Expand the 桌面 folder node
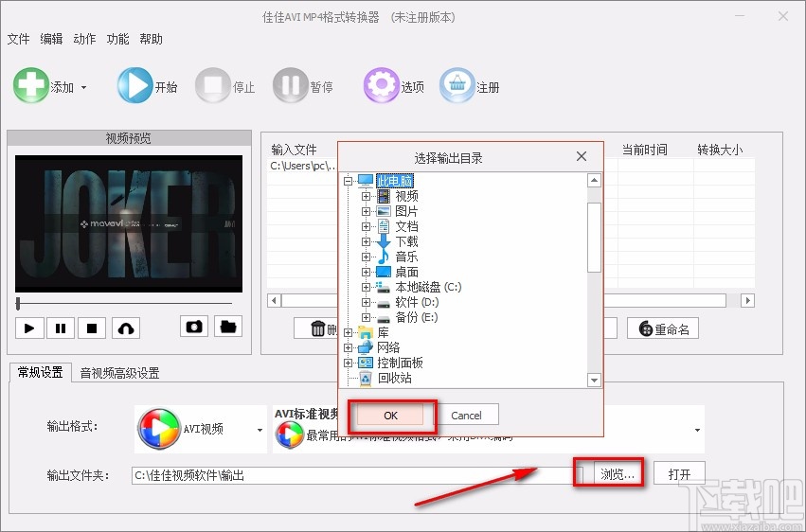Viewport: 806px width, 532px height. point(366,273)
